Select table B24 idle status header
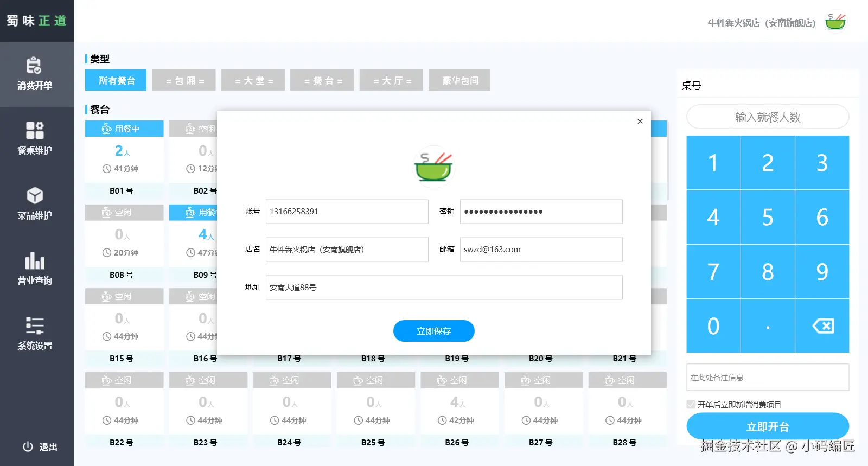The height and width of the screenshot is (466, 868). (292, 380)
